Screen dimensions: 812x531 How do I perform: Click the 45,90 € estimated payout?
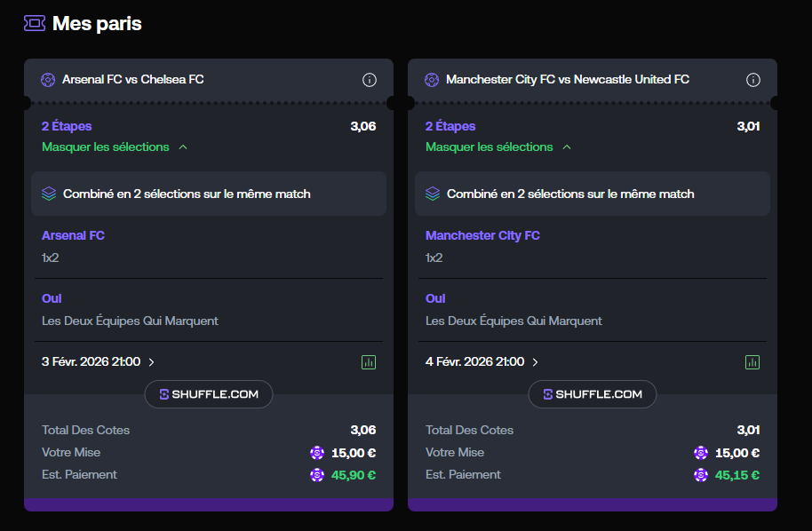[354, 475]
